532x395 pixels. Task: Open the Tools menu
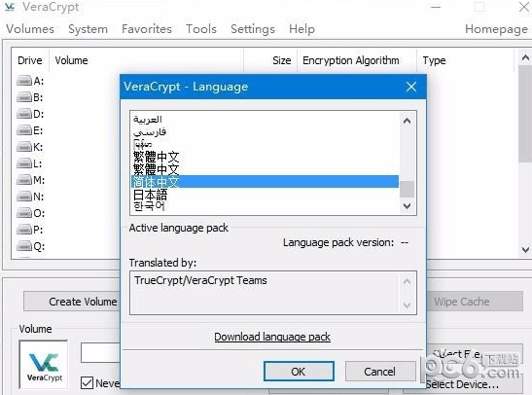point(201,29)
